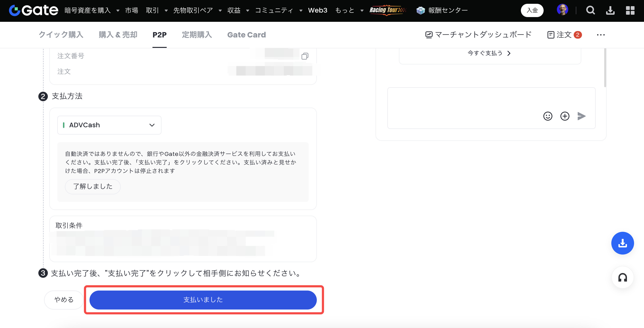Send the chat message with arrow icon
644x328 pixels.
click(581, 116)
